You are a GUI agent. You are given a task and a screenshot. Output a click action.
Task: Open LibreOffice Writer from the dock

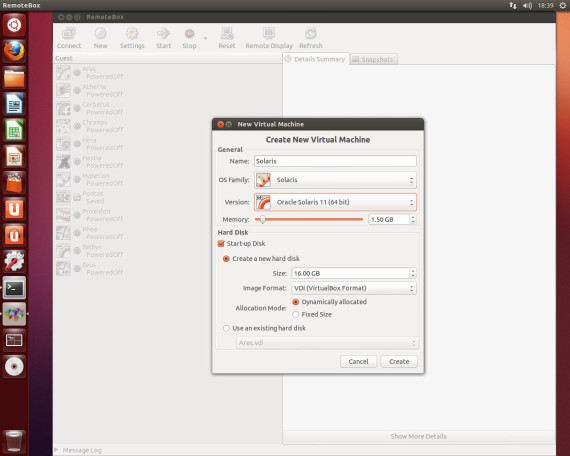[14, 104]
